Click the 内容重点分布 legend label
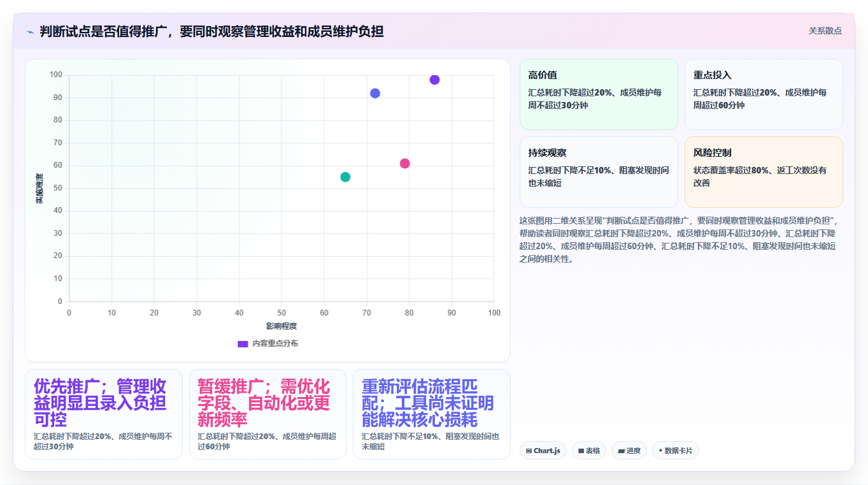This screenshot has height=485, width=868. tap(275, 344)
